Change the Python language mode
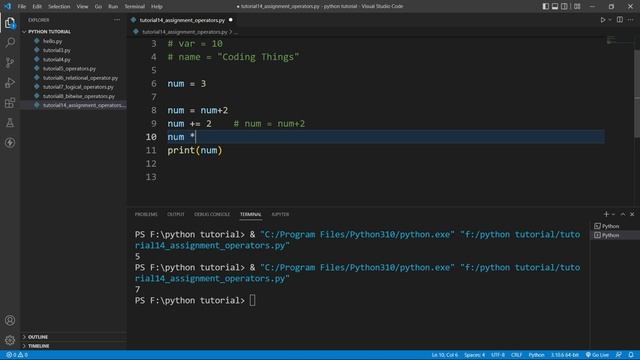This screenshot has width=640, height=360. (x=536, y=355)
